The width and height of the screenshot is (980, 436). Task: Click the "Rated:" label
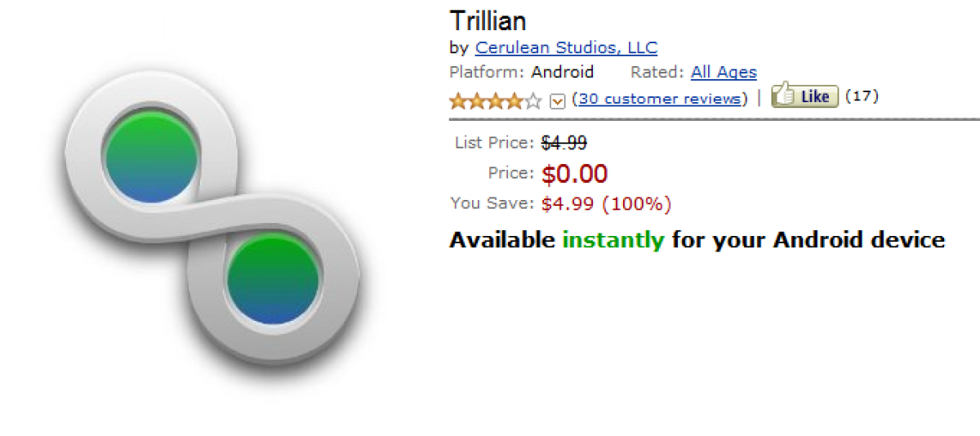click(657, 72)
